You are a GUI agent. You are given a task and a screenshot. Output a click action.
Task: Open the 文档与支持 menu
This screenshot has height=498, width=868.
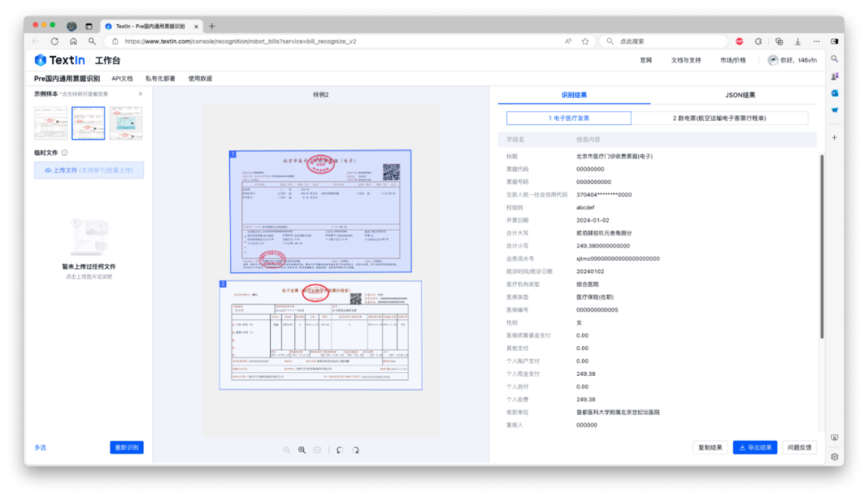tap(686, 60)
